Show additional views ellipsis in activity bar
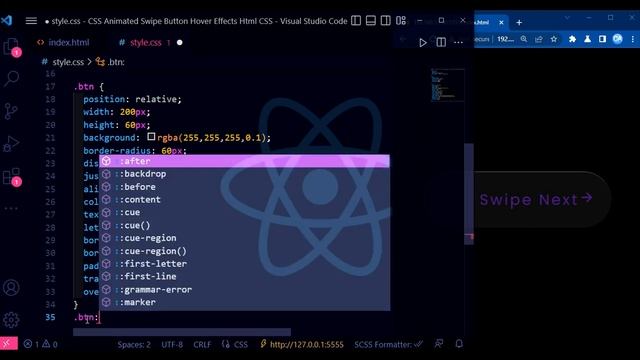This screenshot has height=360, width=640. pyautogui.click(x=11, y=209)
